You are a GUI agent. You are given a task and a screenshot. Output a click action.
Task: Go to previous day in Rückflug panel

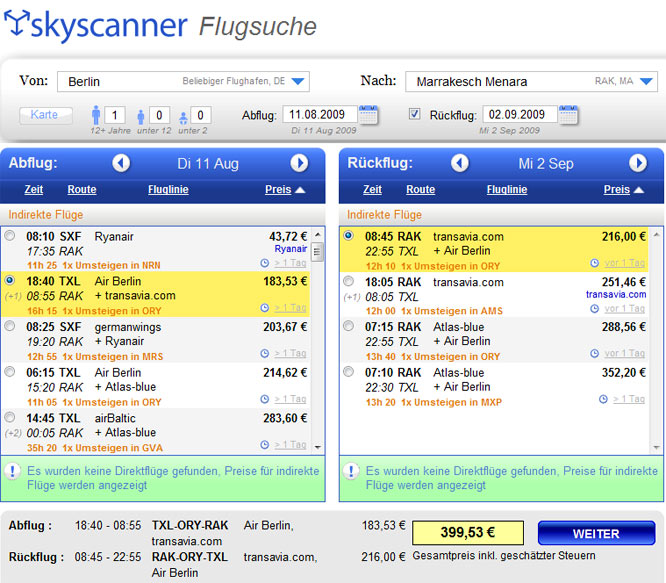(x=460, y=163)
